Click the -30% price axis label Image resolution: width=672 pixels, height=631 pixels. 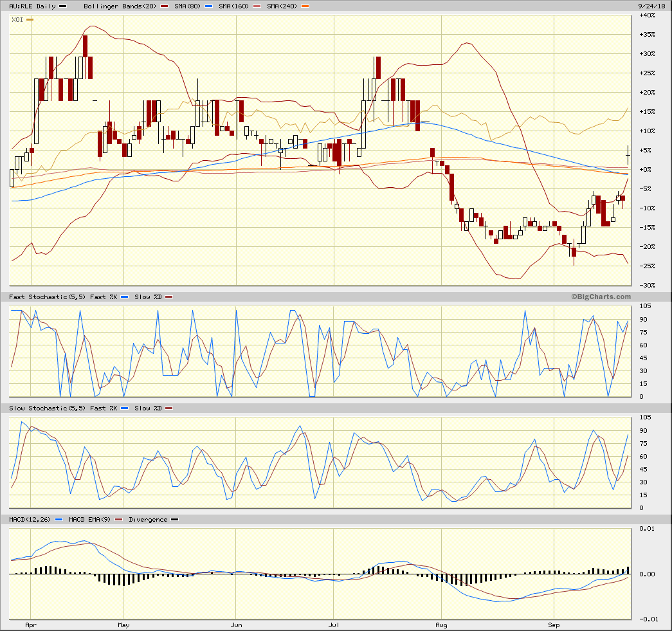647,286
